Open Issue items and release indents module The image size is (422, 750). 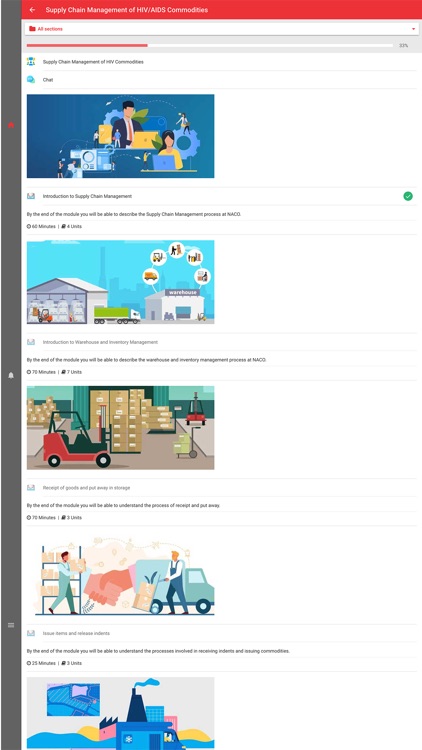pyautogui.click(x=76, y=633)
